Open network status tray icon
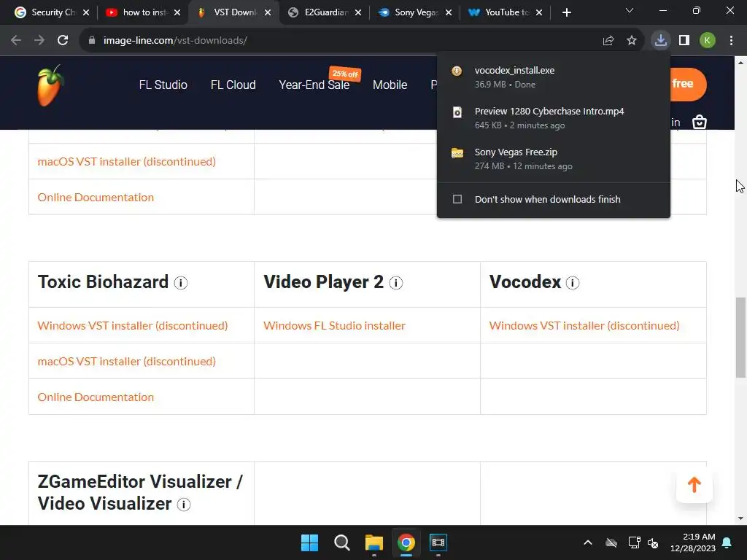 (x=634, y=542)
